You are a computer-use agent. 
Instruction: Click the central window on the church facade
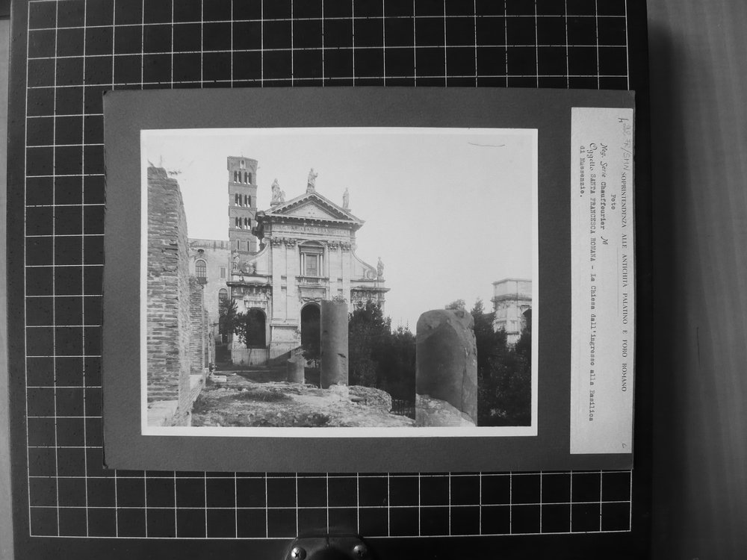[x=311, y=265]
